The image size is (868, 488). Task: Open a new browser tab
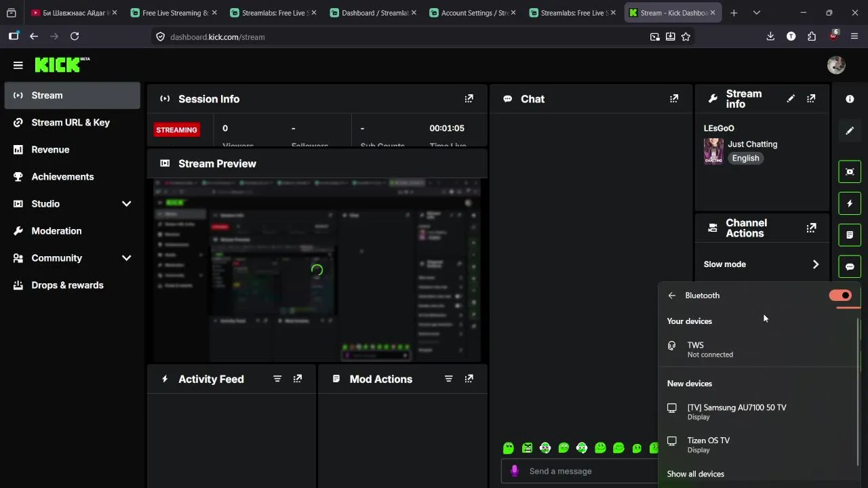[x=734, y=13]
